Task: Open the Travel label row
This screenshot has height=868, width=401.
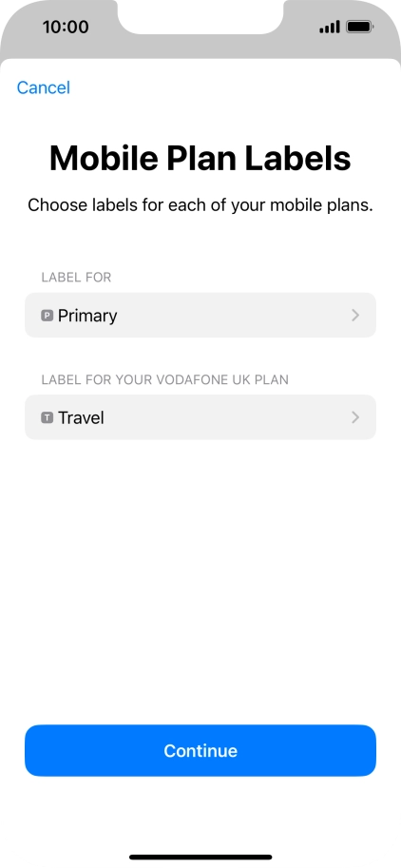Action: pos(200,417)
